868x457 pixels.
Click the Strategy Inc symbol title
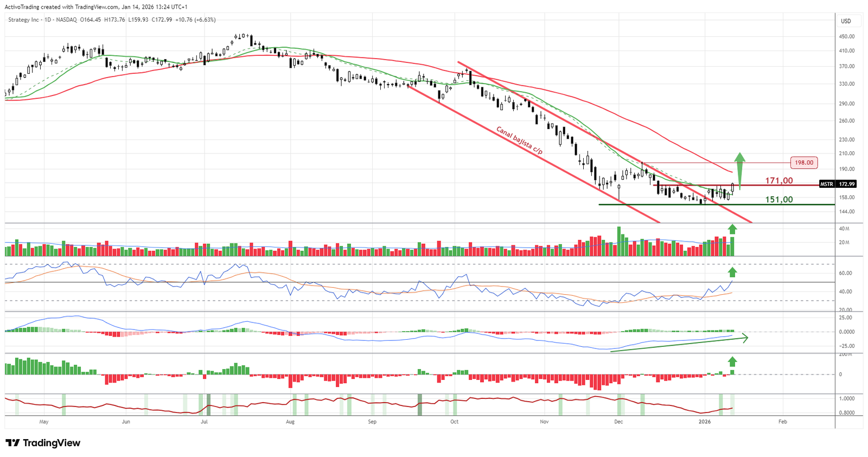pyautogui.click(x=23, y=20)
